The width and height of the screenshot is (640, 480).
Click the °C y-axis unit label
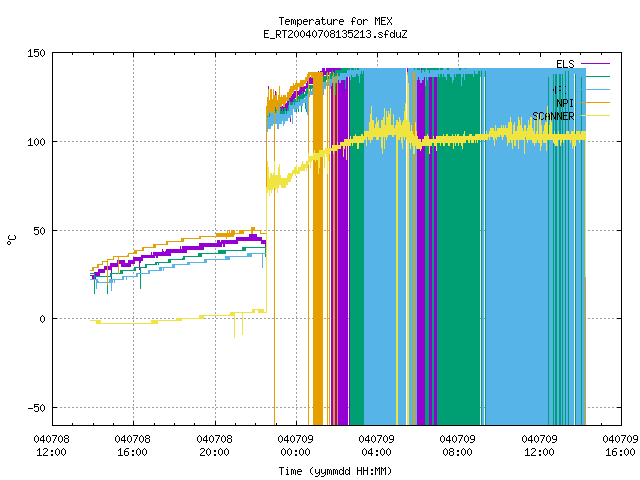coord(12,240)
